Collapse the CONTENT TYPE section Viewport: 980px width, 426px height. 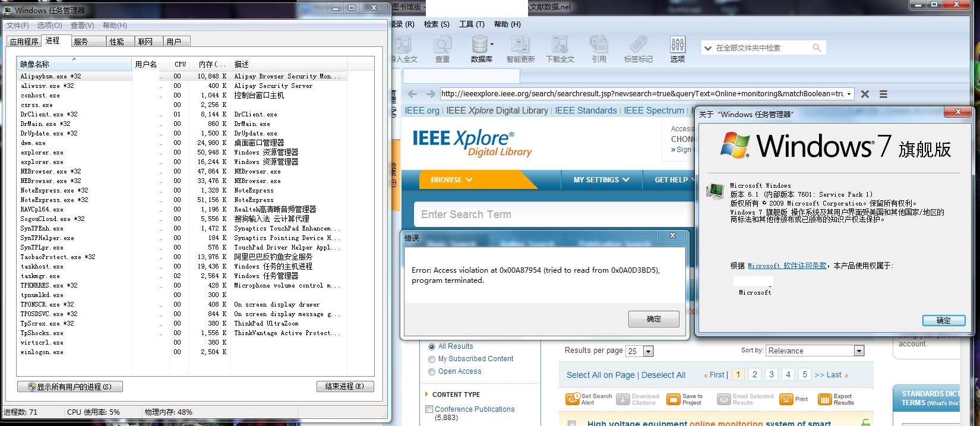click(x=426, y=395)
